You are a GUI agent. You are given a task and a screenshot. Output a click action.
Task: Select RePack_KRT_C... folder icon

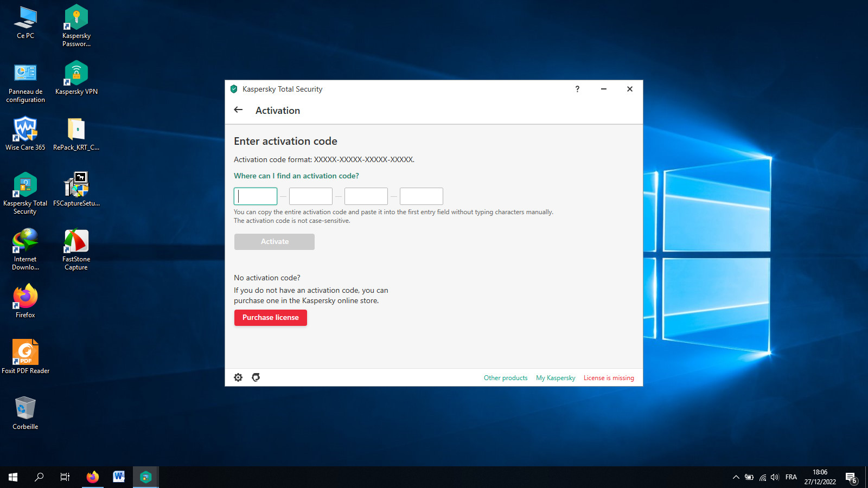76,134
